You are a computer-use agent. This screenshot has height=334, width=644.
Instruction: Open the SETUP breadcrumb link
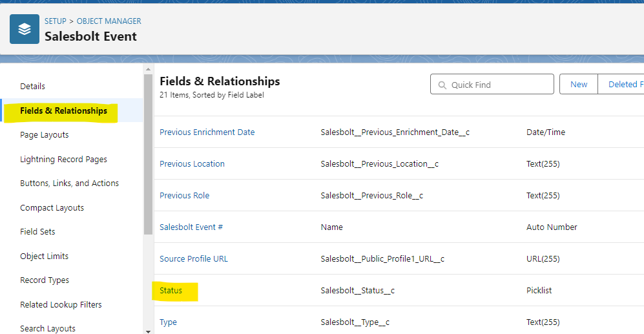pos(56,21)
